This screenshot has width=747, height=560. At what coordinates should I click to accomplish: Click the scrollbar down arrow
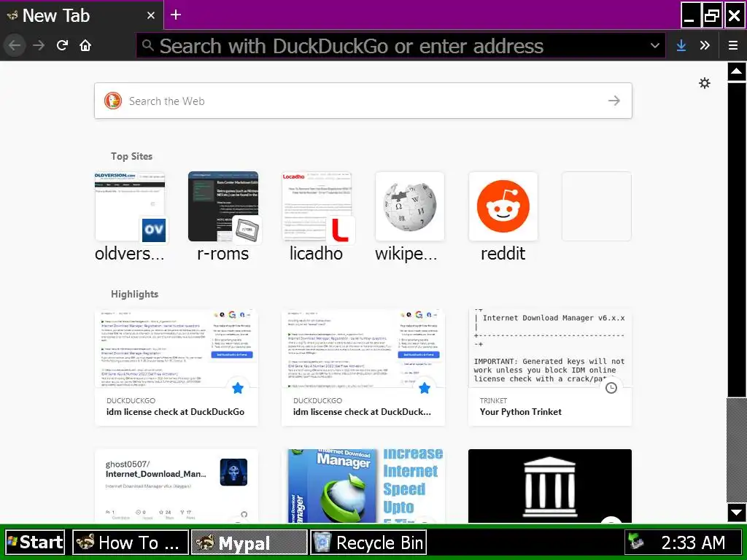[x=737, y=513]
